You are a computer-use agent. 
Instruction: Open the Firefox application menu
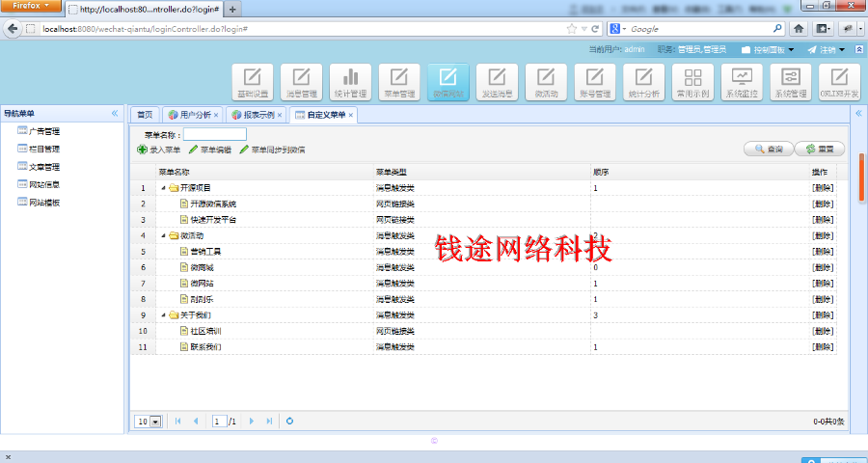point(31,6)
